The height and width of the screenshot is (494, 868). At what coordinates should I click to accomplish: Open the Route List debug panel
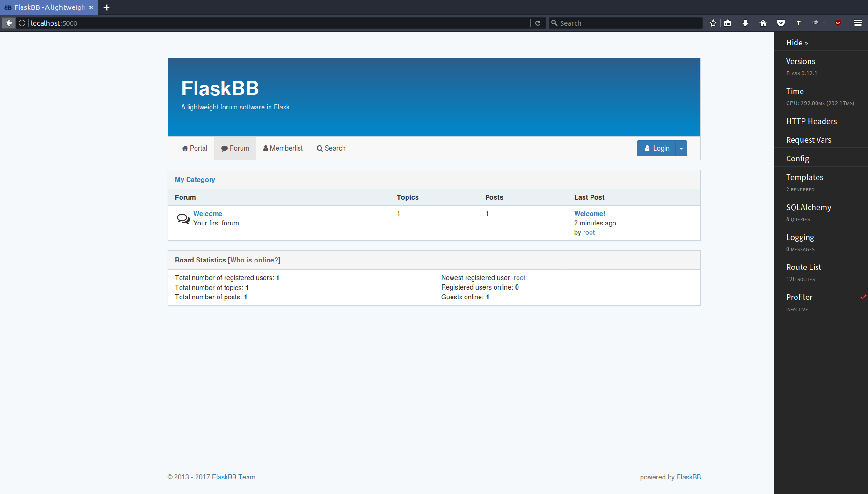pos(821,272)
